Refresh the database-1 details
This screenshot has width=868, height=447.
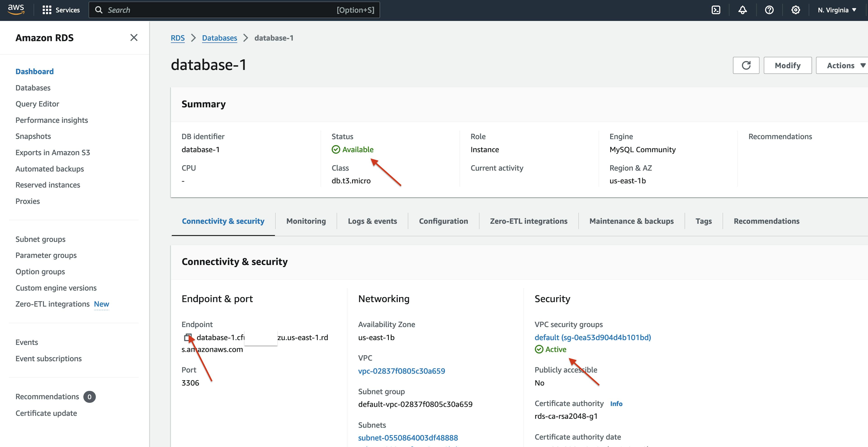[x=746, y=65]
